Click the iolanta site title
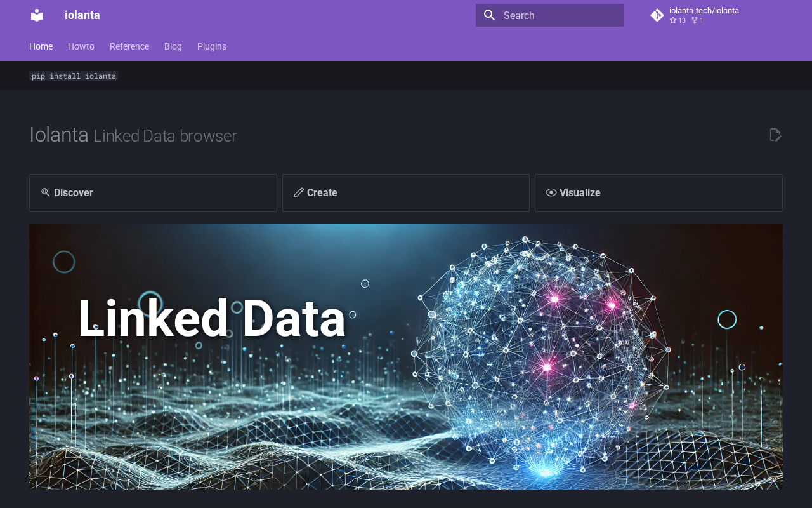This screenshot has width=812, height=508. pyautogui.click(x=82, y=15)
